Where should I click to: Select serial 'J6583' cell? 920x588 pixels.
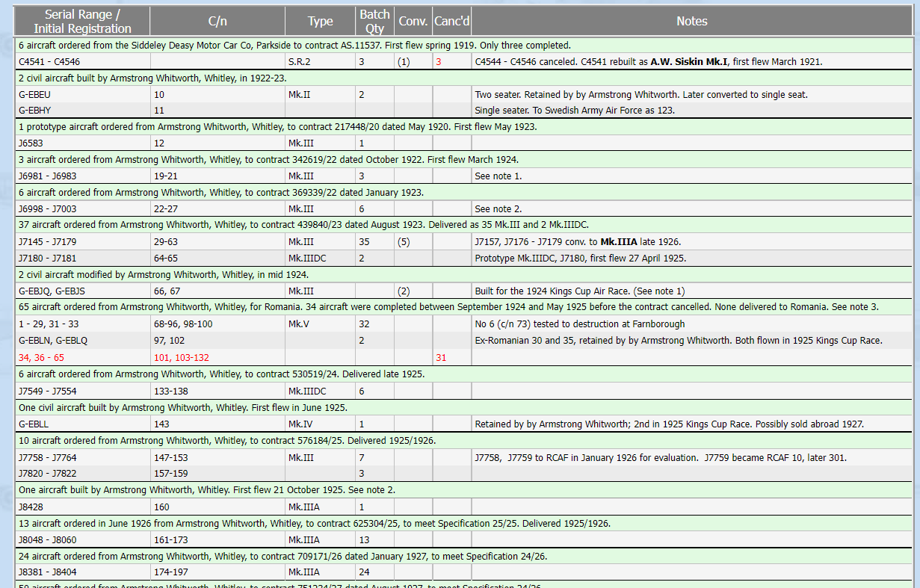83,143
